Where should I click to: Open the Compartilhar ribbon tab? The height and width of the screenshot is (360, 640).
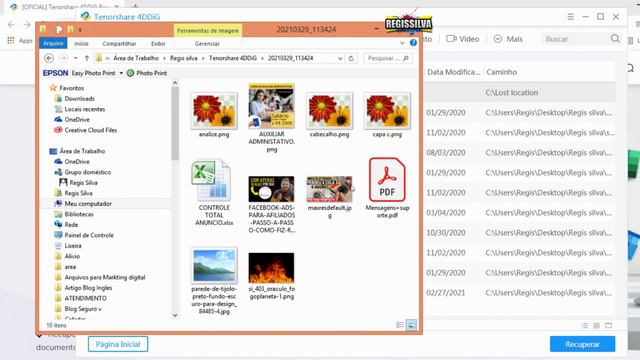(x=119, y=44)
